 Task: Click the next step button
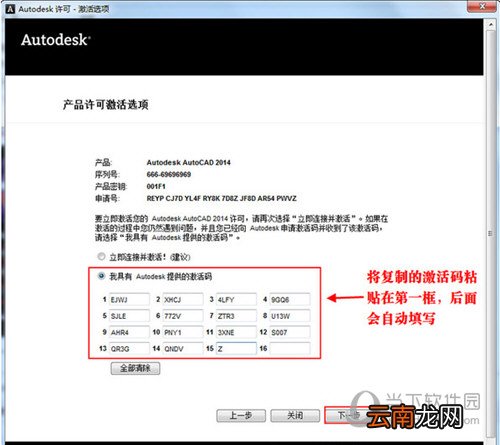[x=349, y=415]
